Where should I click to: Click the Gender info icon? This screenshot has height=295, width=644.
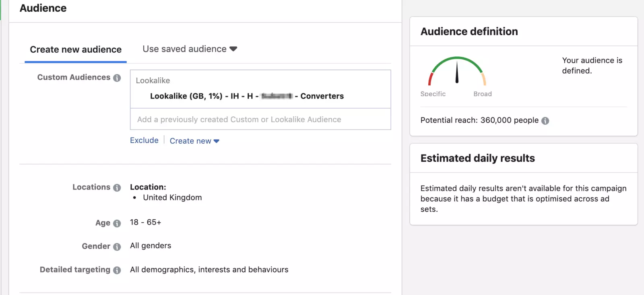coord(117,247)
